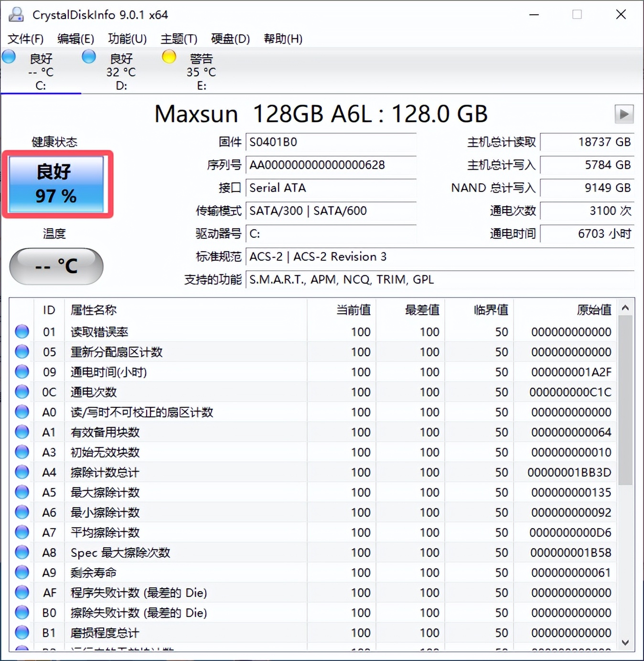
Task: Click NAND total writes 9149 GB
Action: click(587, 188)
